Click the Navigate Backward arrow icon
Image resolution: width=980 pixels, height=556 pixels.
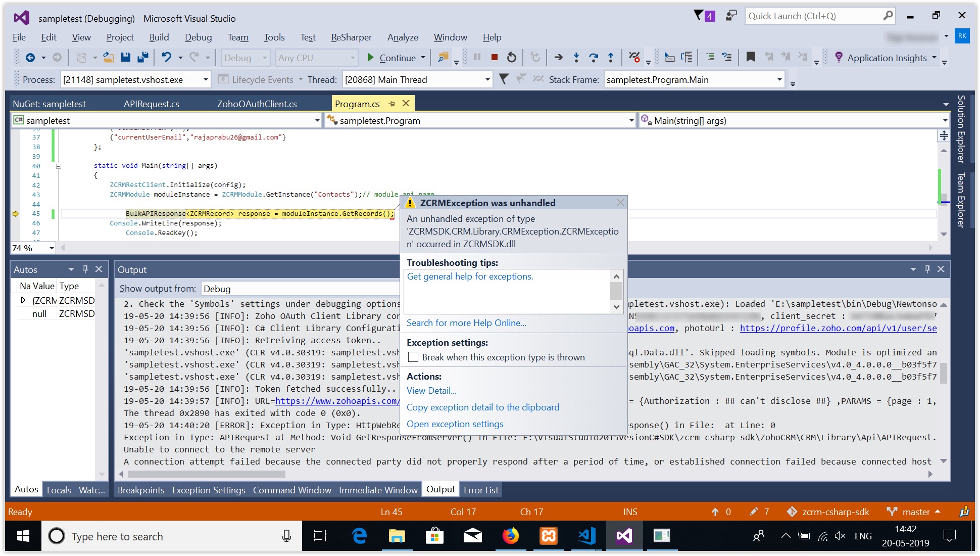click(30, 58)
